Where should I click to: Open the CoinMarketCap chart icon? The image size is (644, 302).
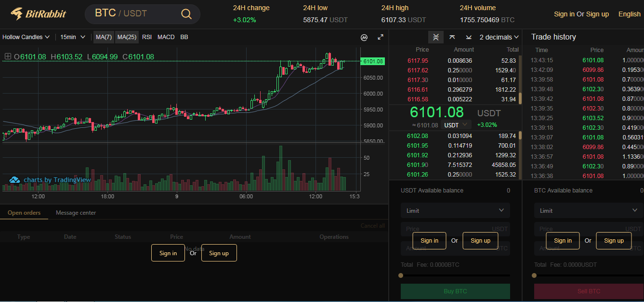tap(365, 37)
